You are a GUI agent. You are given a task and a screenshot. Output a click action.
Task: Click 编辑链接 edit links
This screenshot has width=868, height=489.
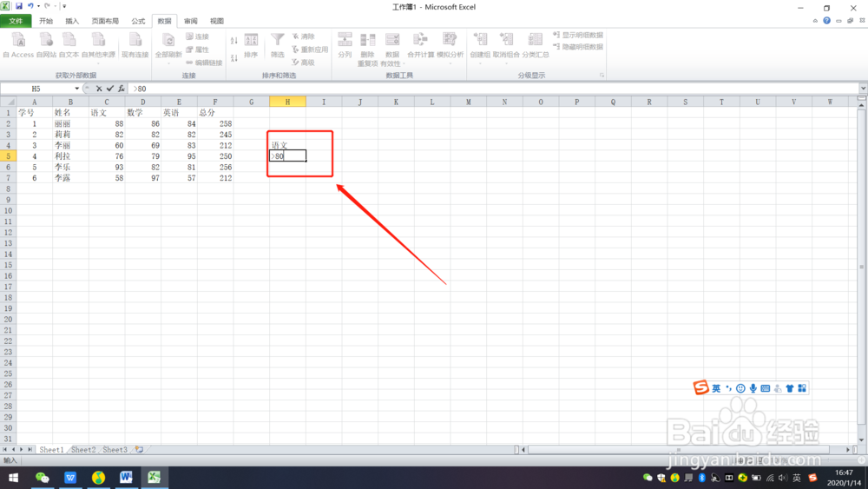[204, 63]
